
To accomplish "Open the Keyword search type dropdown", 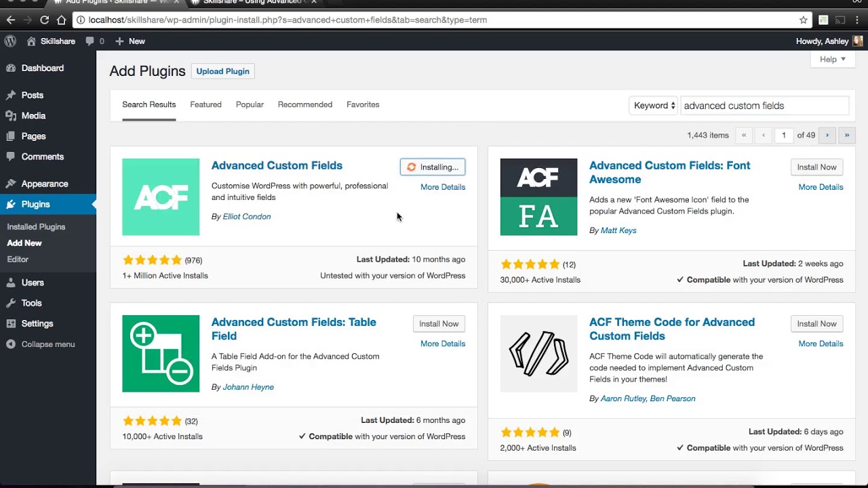I will pyautogui.click(x=654, y=106).
